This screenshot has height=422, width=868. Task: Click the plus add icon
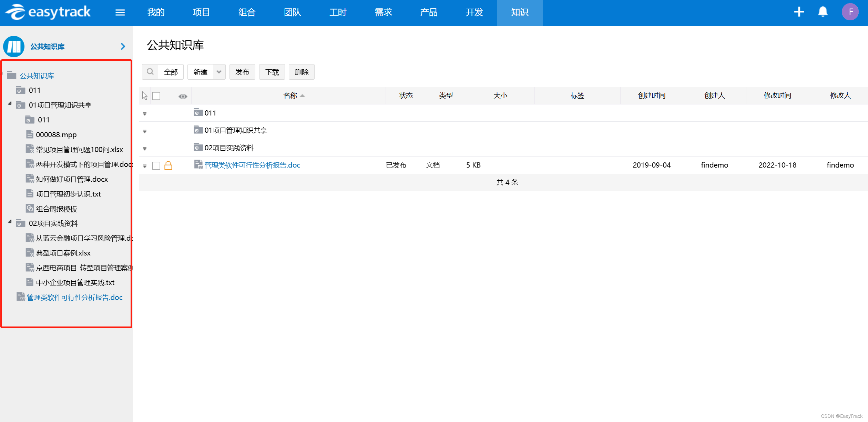click(x=799, y=12)
